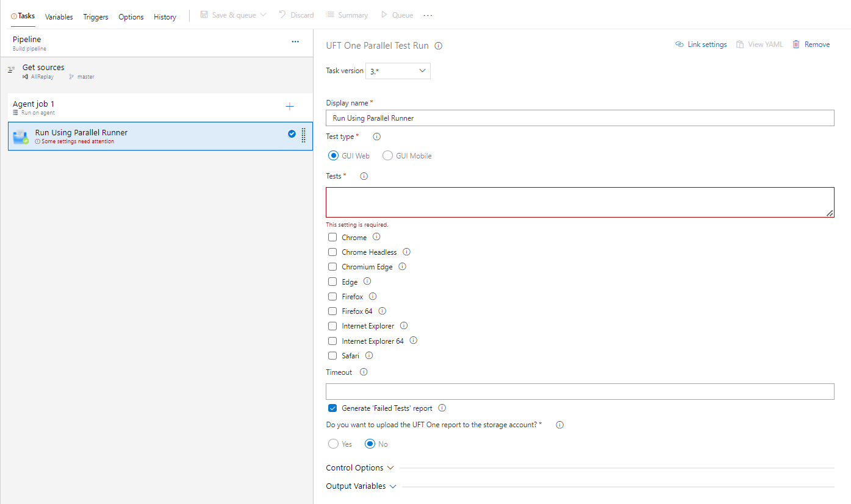Click the Remove trash icon

coord(796,44)
